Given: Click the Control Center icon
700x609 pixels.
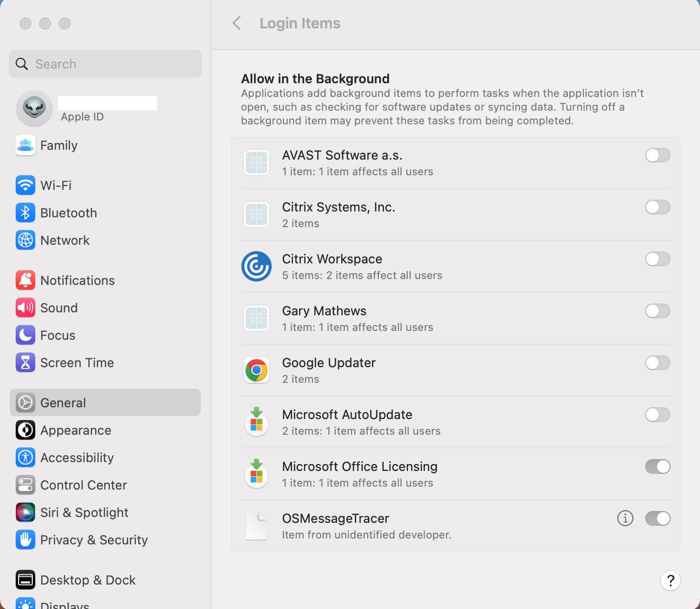Looking at the screenshot, I should 25,485.
